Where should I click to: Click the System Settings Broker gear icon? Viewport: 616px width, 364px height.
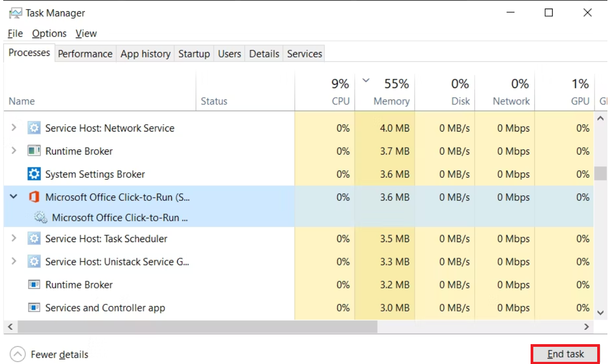(x=34, y=174)
